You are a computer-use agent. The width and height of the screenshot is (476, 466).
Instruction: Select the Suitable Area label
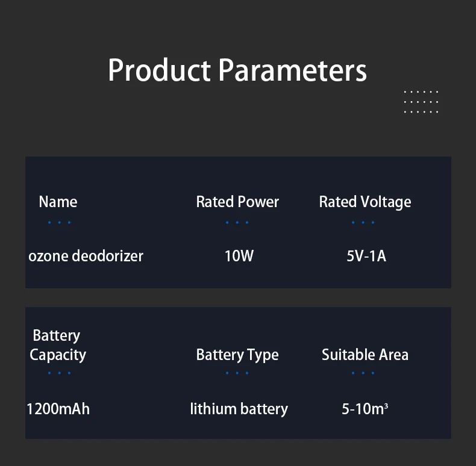pos(365,355)
